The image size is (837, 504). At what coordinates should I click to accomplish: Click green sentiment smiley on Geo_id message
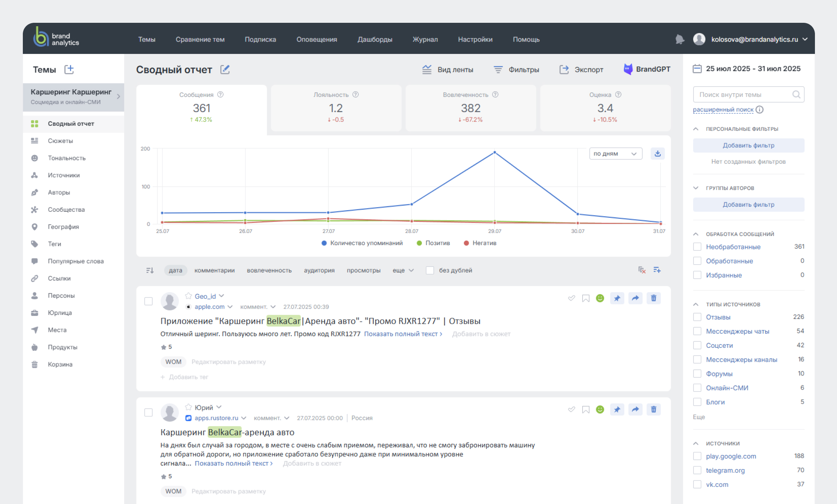(x=600, y=298)
